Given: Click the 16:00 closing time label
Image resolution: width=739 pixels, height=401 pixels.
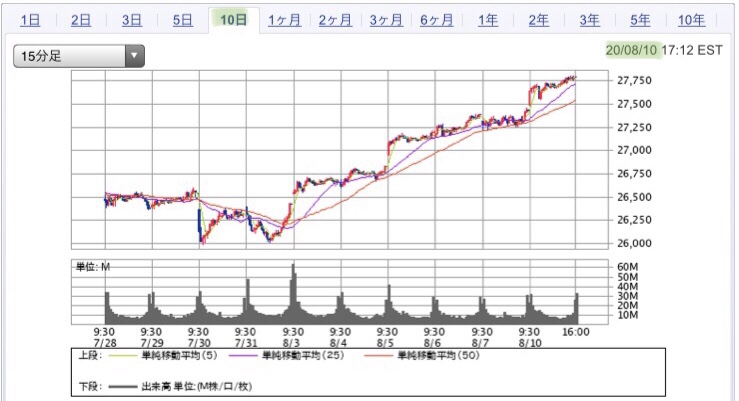Looking at the screenshot, I should [x=576, y=332].
